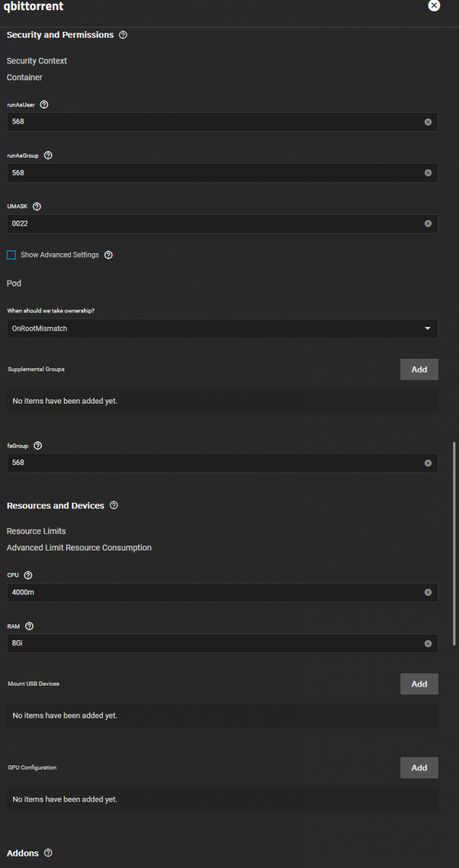Open help tooltip next to UMASK label
The height and width of the screenshot is (868, 459).
click(x=37, y=206)
